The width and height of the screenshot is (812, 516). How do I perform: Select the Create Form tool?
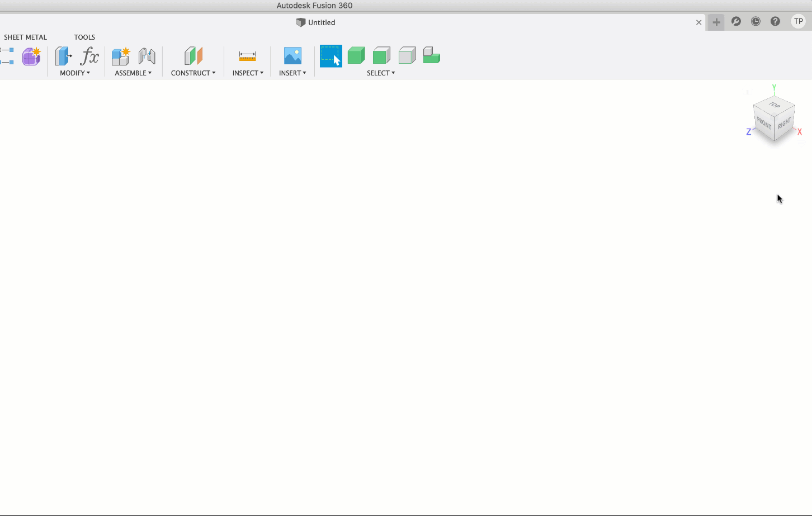pos(31,56)
